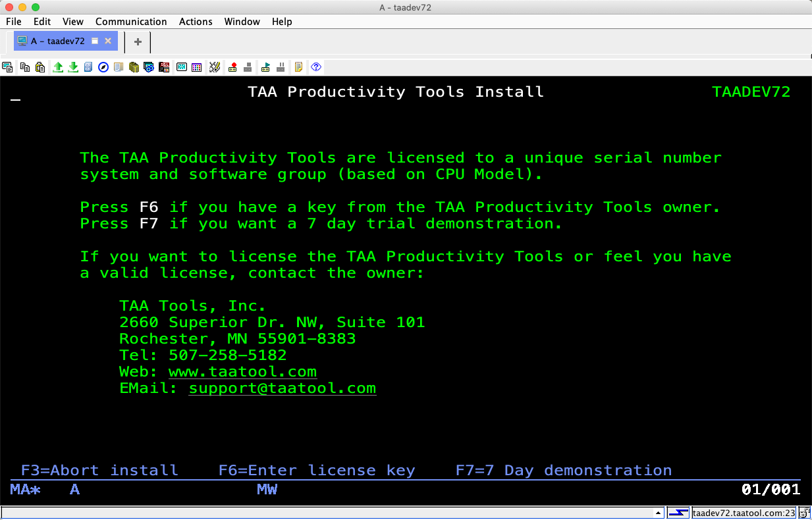Viewport: 812px width, 520px height.
Task: Click the remap keys pencil icon
Action: [x=215, y=67]
